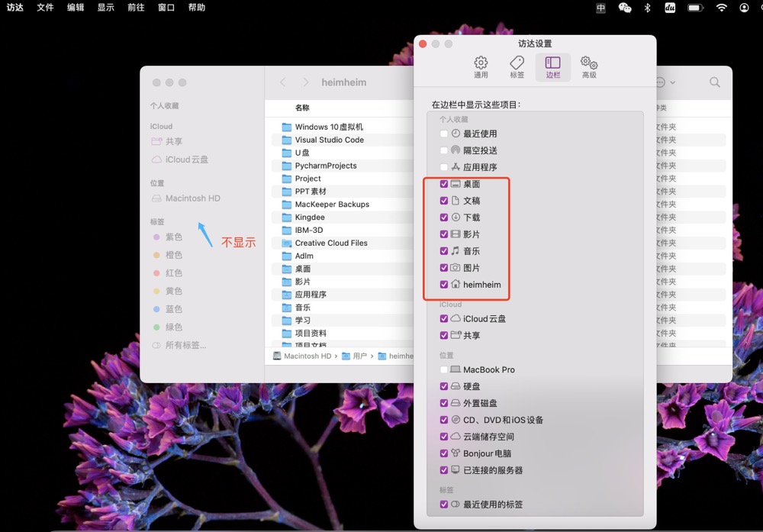Enable the 隔空投送 checkbox
The image size is (763, 532).
click(x=444, y=150)
